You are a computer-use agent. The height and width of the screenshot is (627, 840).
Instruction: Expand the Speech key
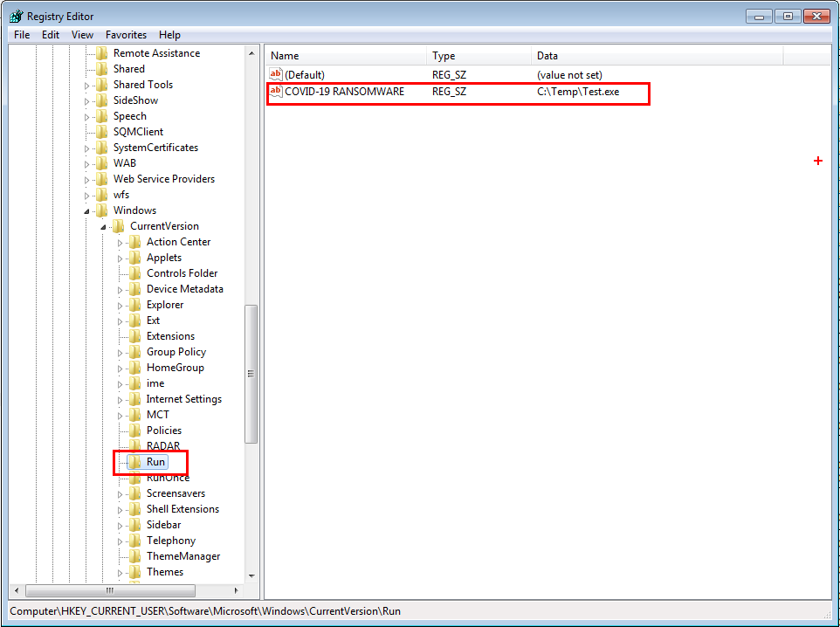(x=86, y=117)
